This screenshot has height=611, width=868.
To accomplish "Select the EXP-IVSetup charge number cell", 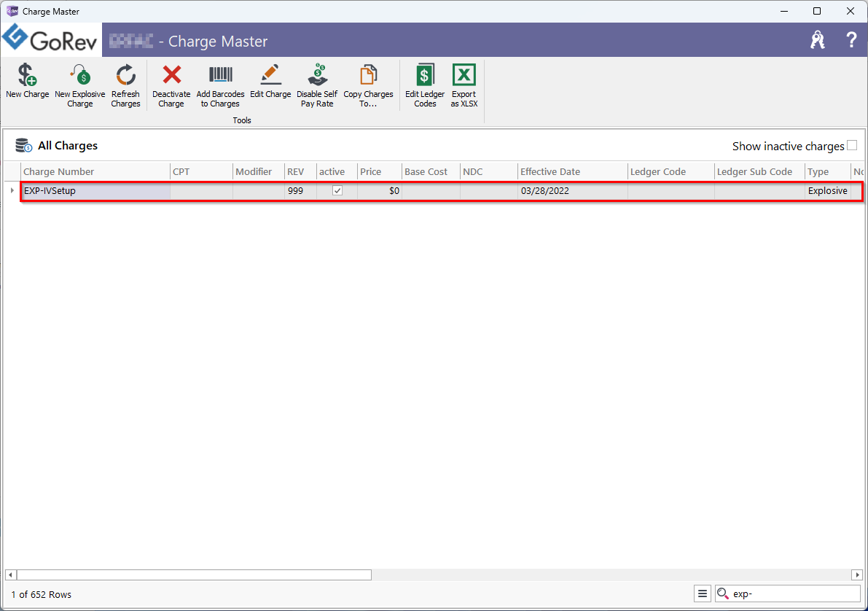I will (x=95, y=190).
